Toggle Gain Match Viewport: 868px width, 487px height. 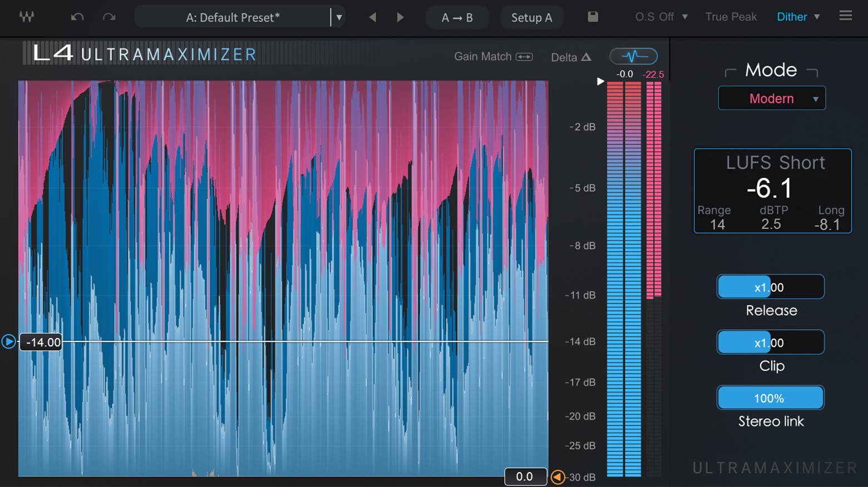(493, 57)
